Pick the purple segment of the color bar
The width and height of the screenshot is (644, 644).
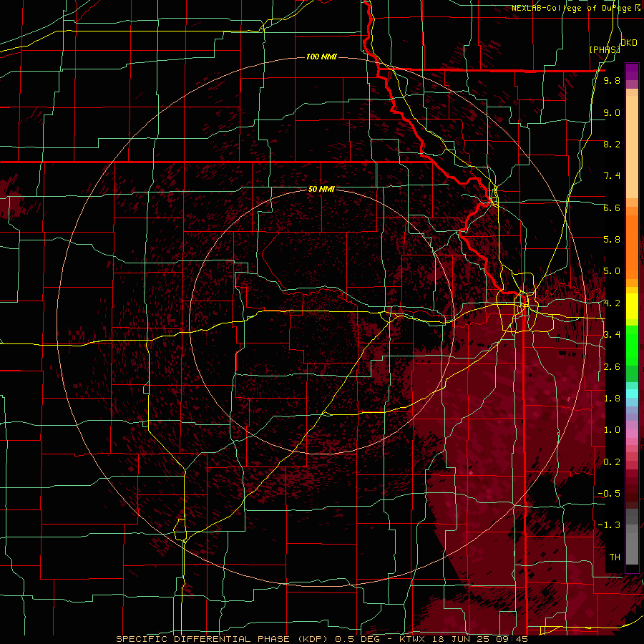pos(632,72)
